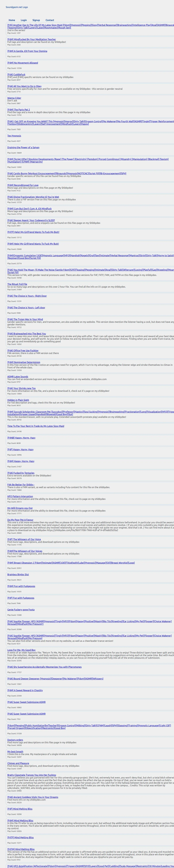Open the 'Tex Hypnosis' link

pyautogui.click(x=14, y=136)
